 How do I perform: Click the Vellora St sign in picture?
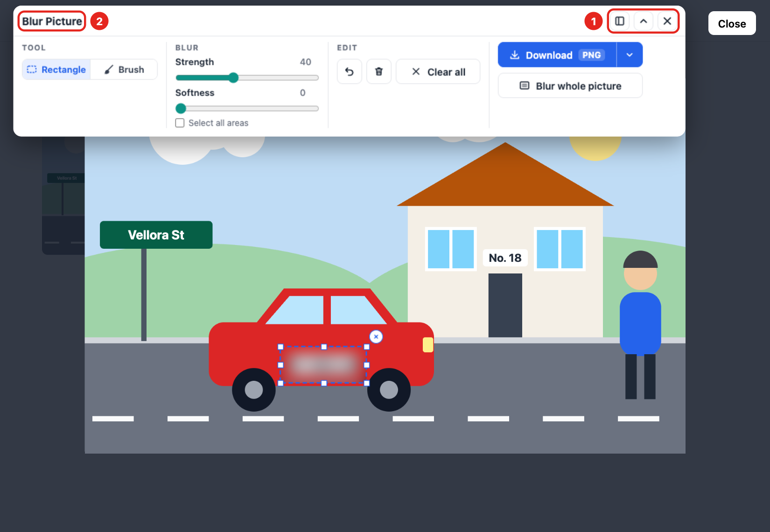pyautogui.click(x=156, y=235)
